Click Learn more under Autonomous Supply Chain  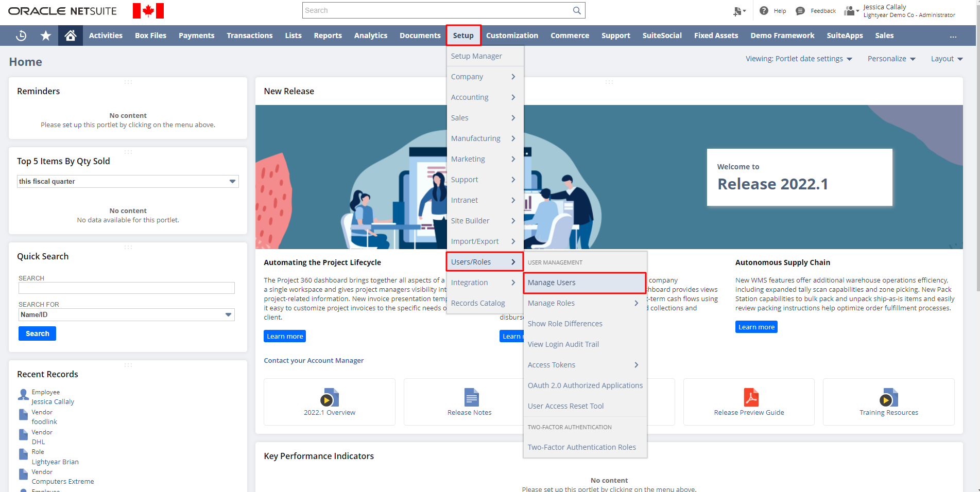(756, 327)
